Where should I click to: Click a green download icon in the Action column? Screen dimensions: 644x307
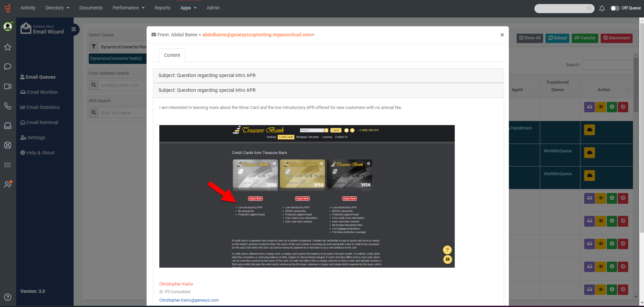click(x=612, y=198)
